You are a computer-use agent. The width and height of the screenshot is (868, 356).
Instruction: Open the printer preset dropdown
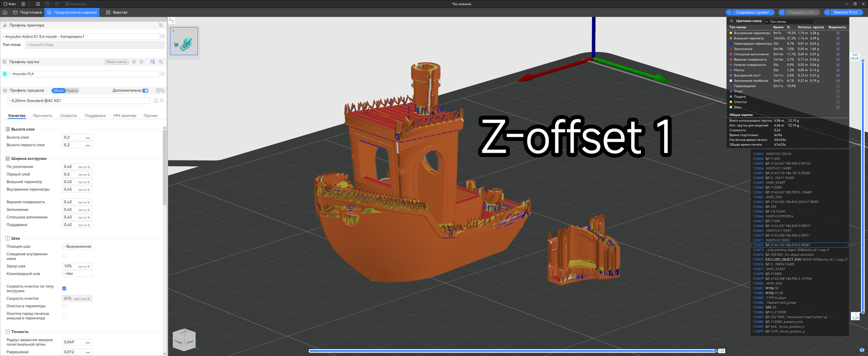81,36
